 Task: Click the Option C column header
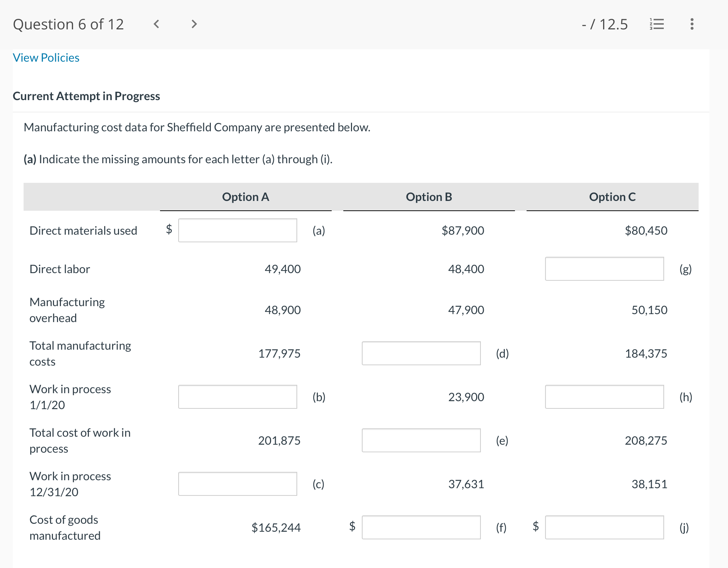[612, 197]
